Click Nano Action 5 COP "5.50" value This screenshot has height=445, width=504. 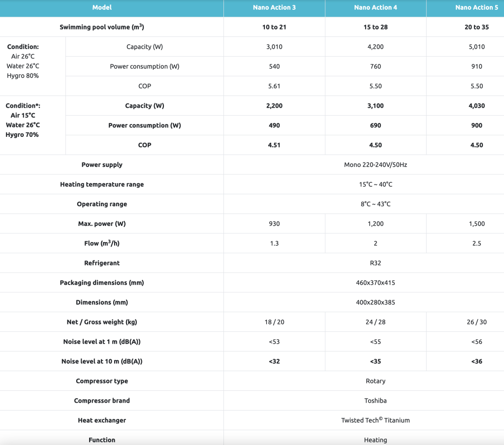(476, 86)
